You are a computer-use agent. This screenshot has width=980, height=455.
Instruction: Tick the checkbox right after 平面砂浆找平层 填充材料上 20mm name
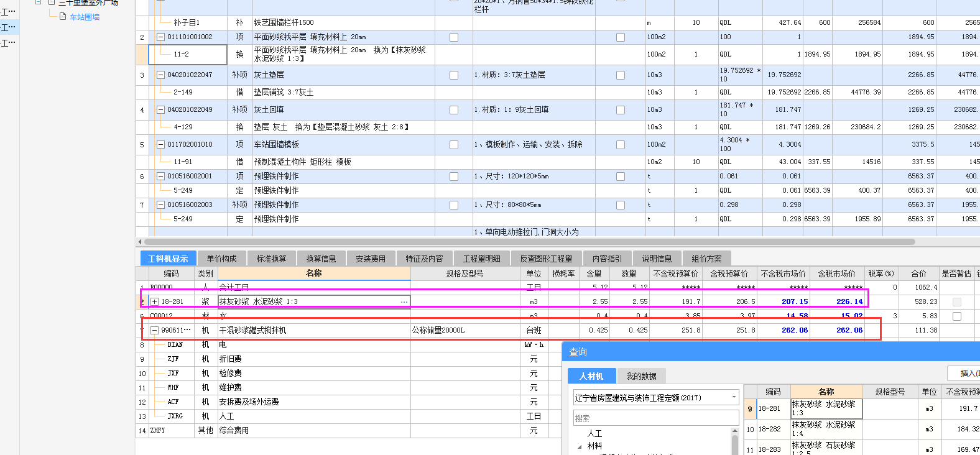click(x=454, y=37)
